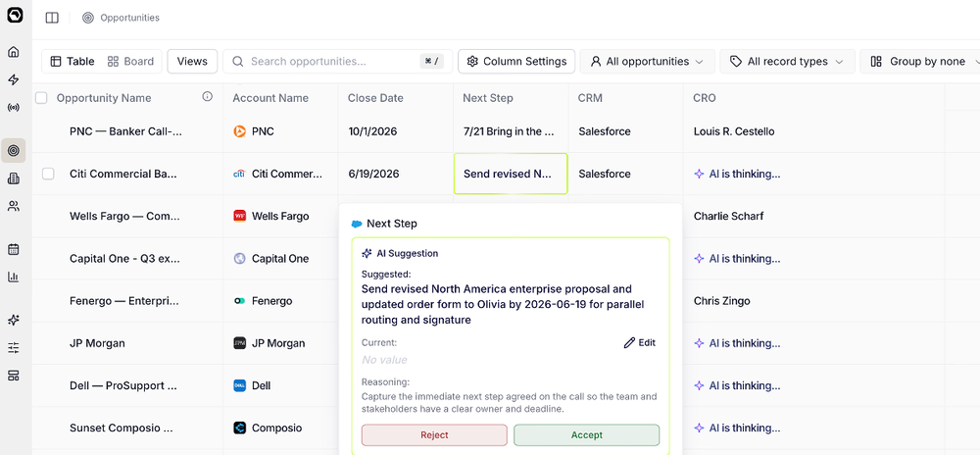
Task: Click the JP Morgan account logo
Action: [x=239, y=343]
